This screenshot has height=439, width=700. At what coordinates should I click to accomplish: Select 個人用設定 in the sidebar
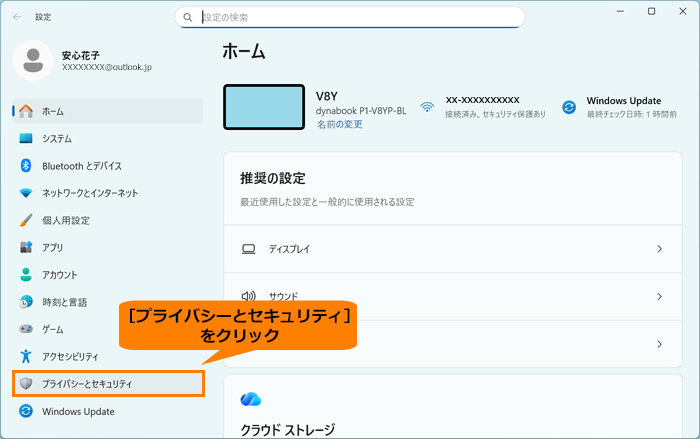tap(108, 220)
